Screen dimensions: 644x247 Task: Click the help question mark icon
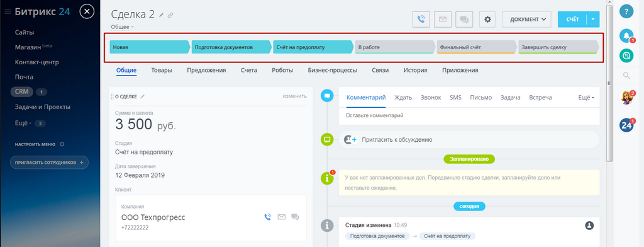coord(626,11)
